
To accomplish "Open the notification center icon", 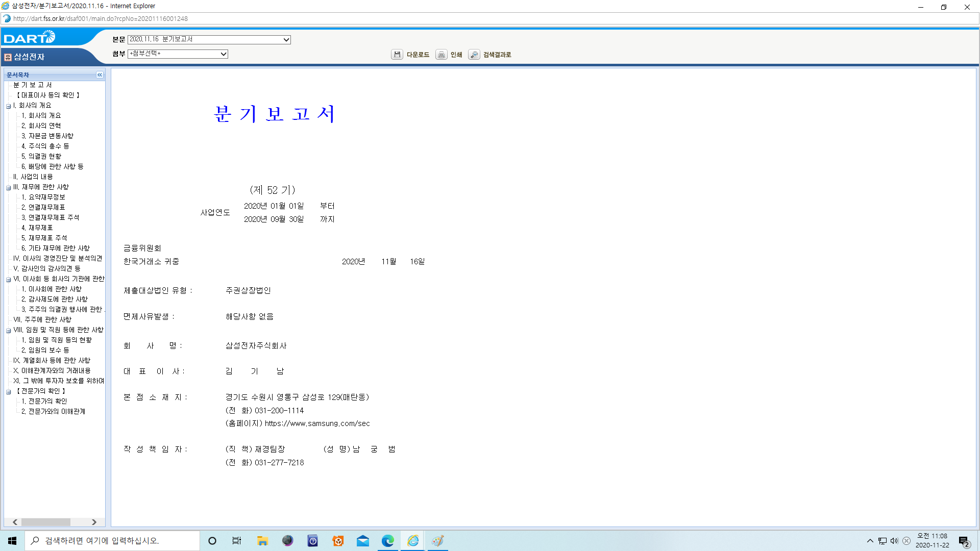I will (x=964, y=541).
